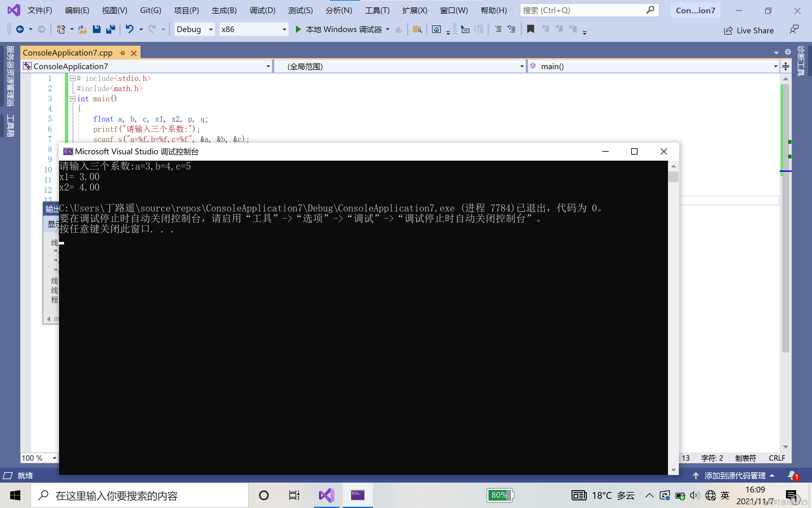Open the 扩展(X) menu

[415, 10]
